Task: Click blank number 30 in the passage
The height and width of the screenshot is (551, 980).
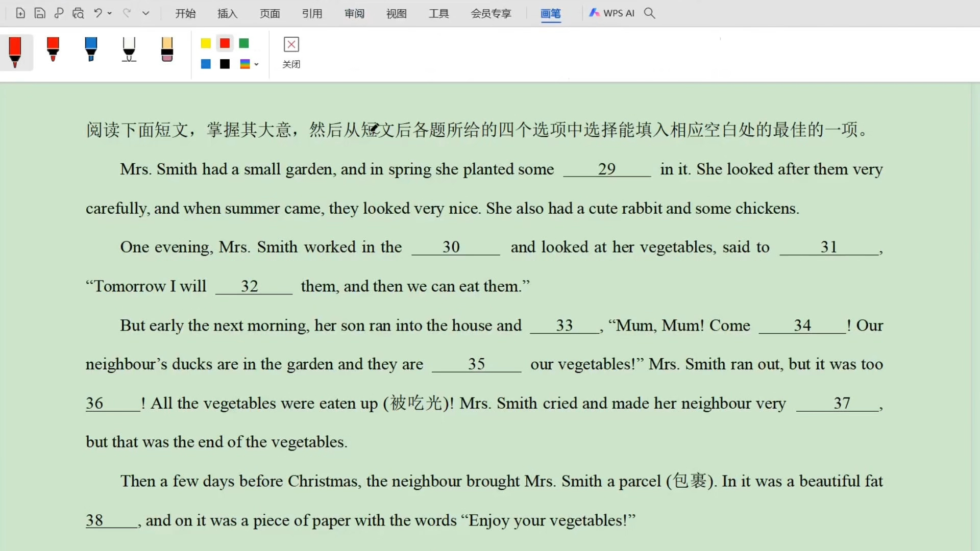Action: point(455,247)
